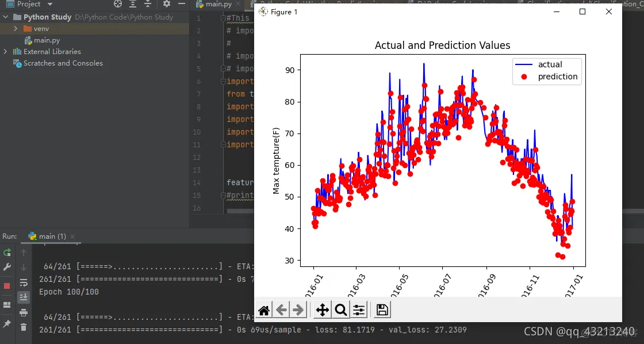Expand the venv folder
The height and width of the screenshot is (344, 644).
pyautogui.click(x=16, y=29)
